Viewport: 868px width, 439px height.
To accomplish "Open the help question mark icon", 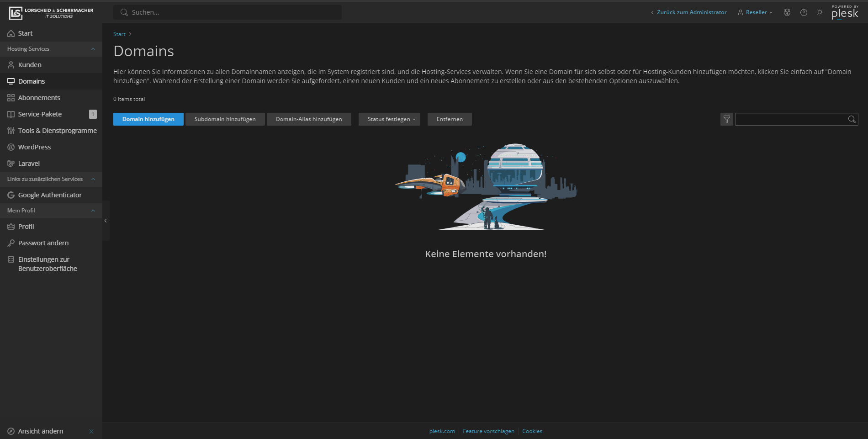I will coord(804,12).
